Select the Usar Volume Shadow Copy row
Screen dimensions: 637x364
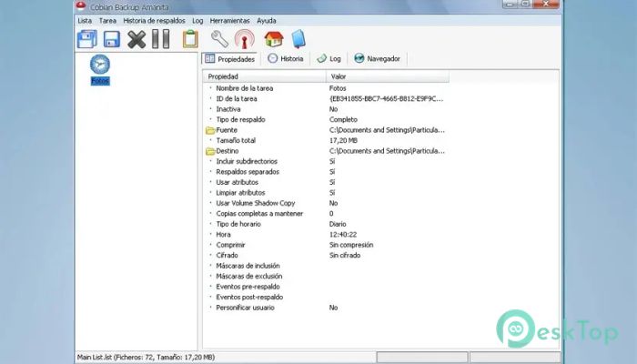tap(326, 203)
